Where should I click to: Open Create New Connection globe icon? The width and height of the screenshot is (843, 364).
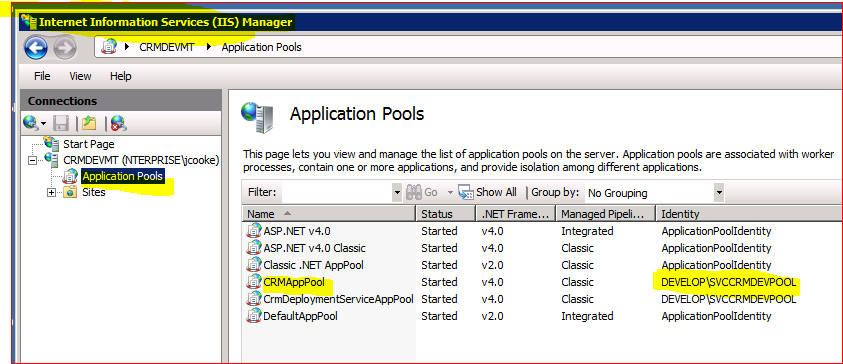coord(31,124)
